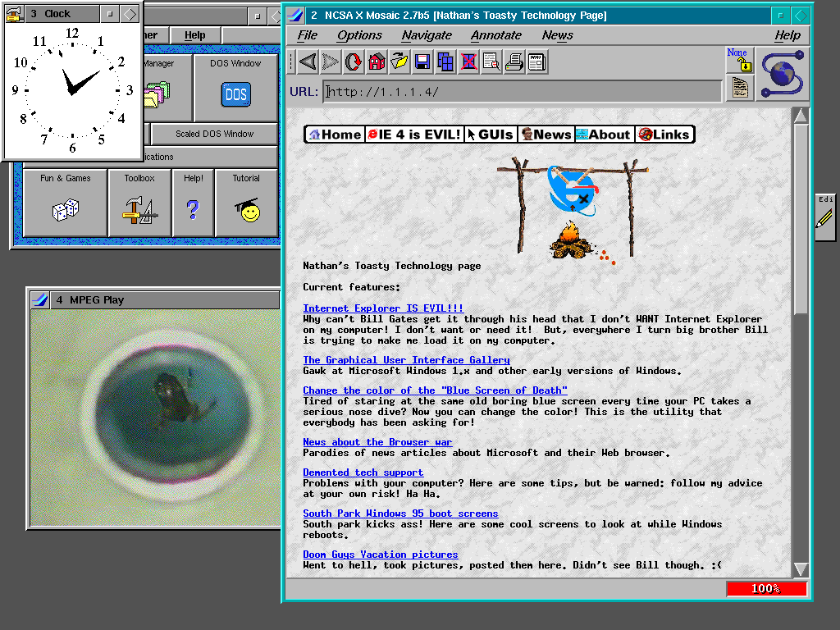The image size is (840, 630).
Task: Click the document scroll icon beside URL field
Action: (740, 88)
